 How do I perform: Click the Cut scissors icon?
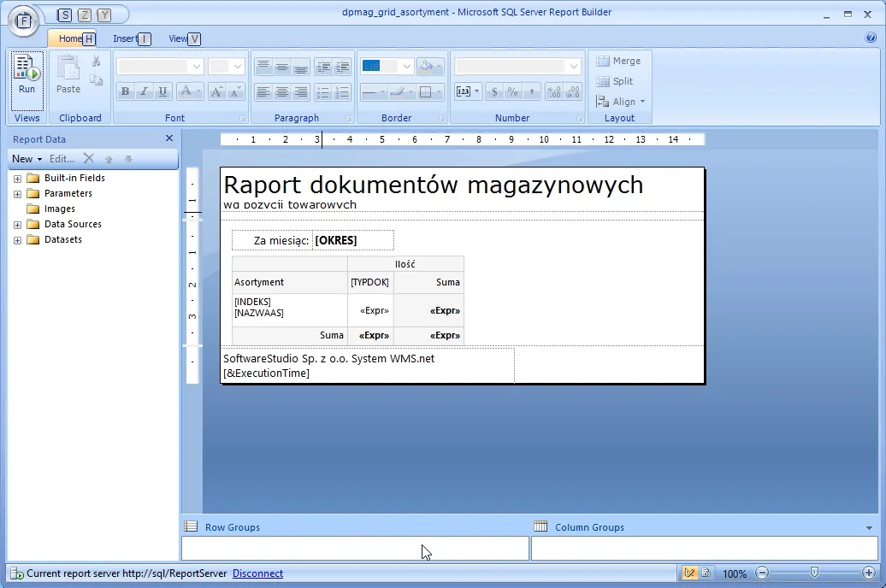(96, 61)
